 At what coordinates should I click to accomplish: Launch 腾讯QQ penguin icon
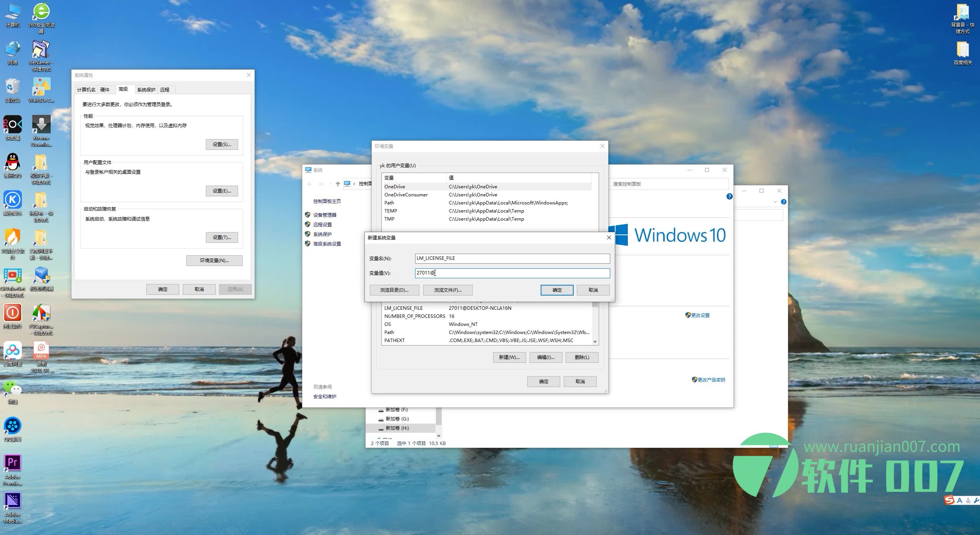13,166
